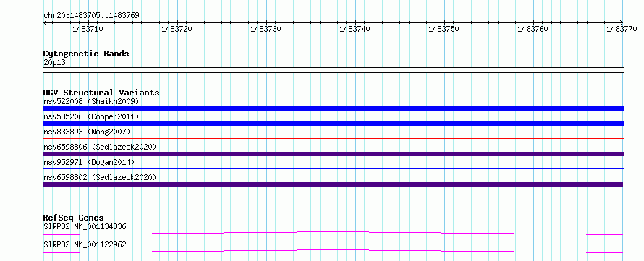Click ruler position 1483770
This screenshot has width=644, height=261.
pyautogui.click(x=622, y=29)
